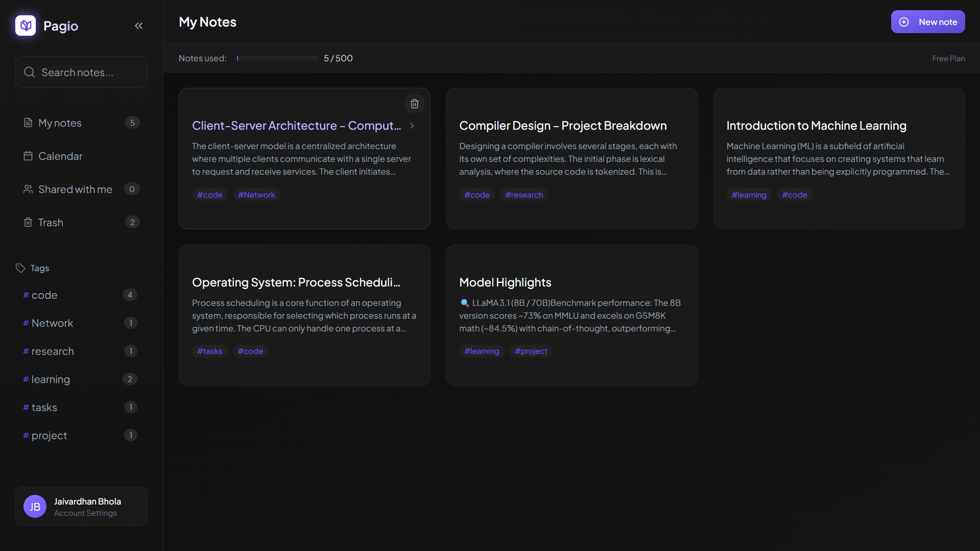The height and width of the screenshot is (551, 980).
Task: Click magnifier emoji in Model Highlights preview
Action: [x=464, y=303]
